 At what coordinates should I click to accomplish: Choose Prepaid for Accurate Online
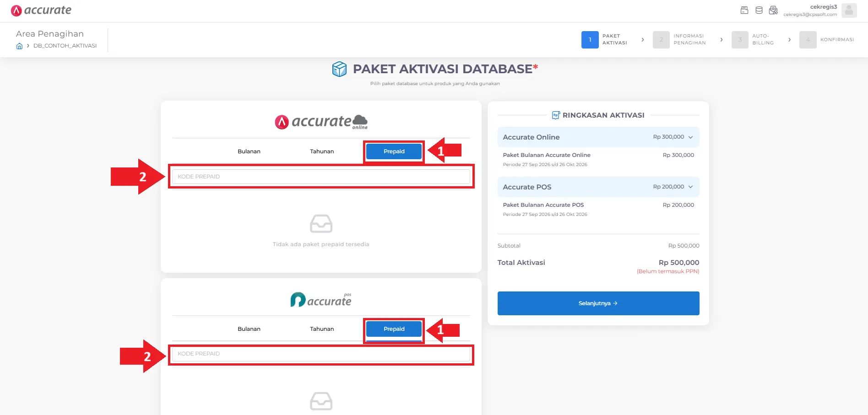click(x=394, y=151)
